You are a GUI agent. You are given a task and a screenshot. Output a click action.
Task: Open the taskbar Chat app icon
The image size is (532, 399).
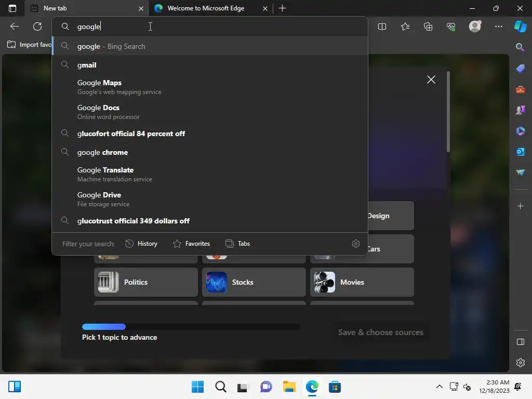[266, 387]
